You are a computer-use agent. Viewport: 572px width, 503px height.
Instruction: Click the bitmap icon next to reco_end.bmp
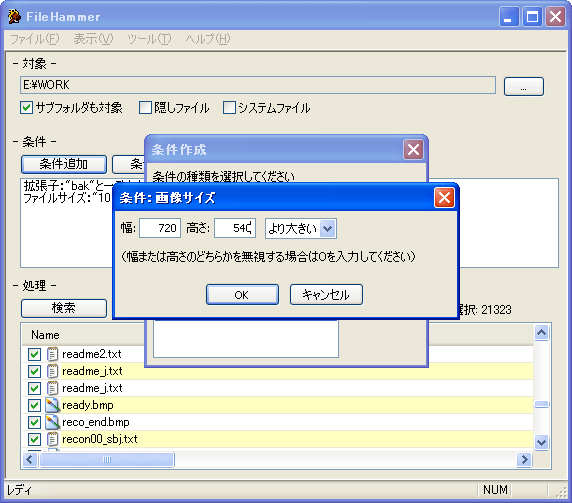[x=53, y=422]
